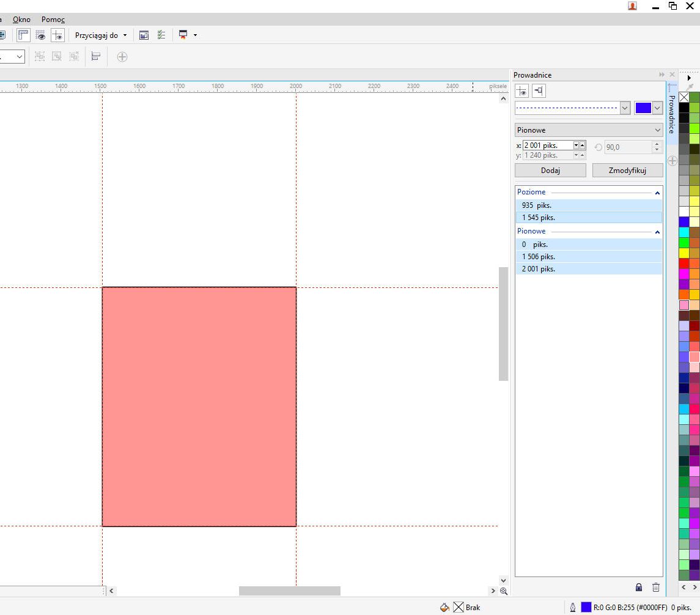Open the options dialog icon in the toolbar

coord(144,35)
